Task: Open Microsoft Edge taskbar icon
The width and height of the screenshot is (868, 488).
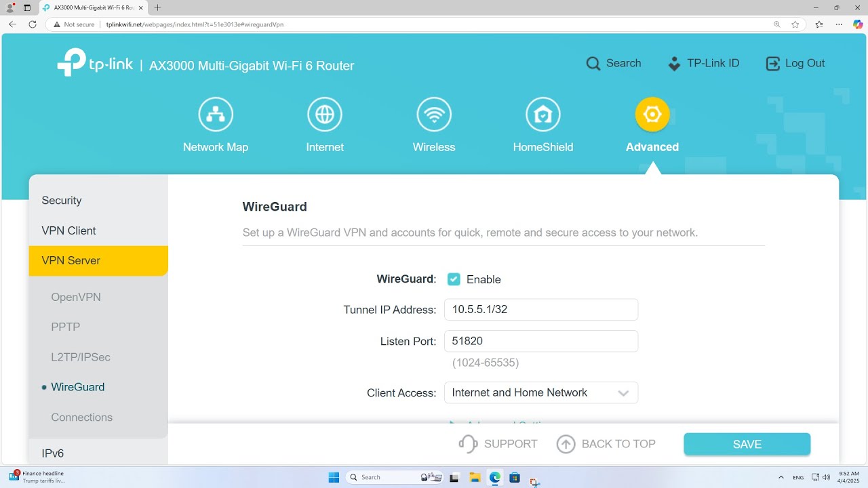Action: click(x=495, y=477)
